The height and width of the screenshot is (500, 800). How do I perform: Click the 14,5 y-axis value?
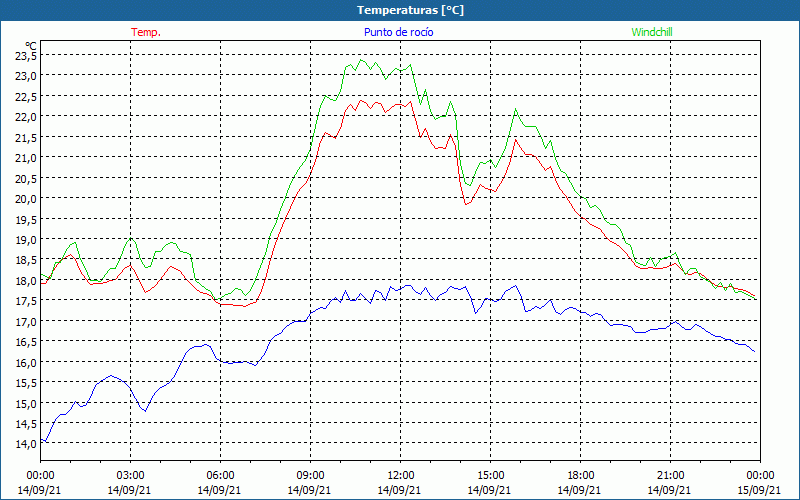[26, 423]
